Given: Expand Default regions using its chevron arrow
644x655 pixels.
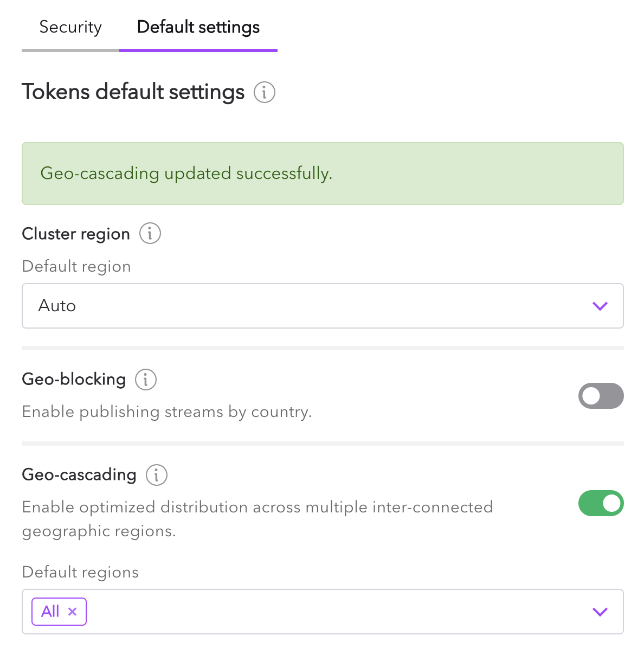Looking at the screenshot, I should click(x=600, y=612).
